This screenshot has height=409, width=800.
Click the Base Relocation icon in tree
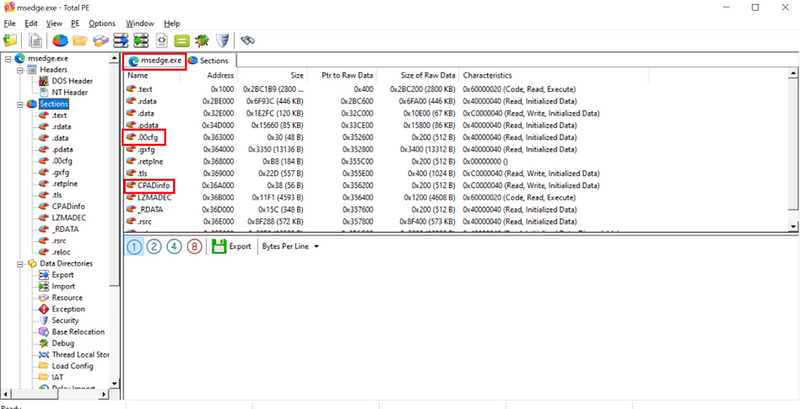click(x=43, y=332)
